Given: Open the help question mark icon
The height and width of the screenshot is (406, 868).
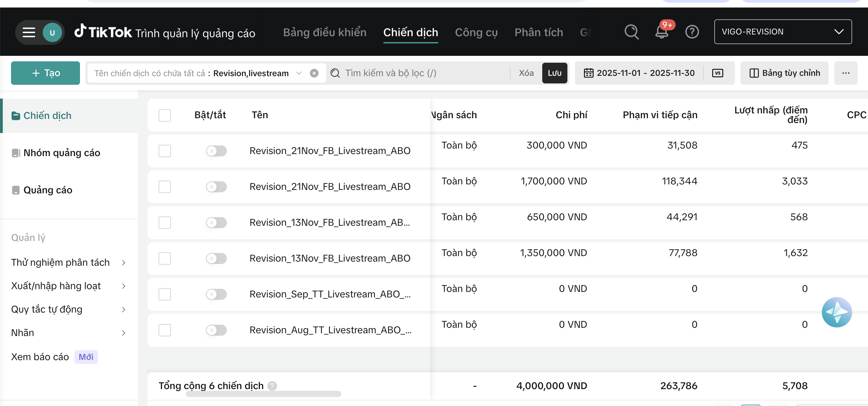Looking at the screenshot, I should coord(692,32).
